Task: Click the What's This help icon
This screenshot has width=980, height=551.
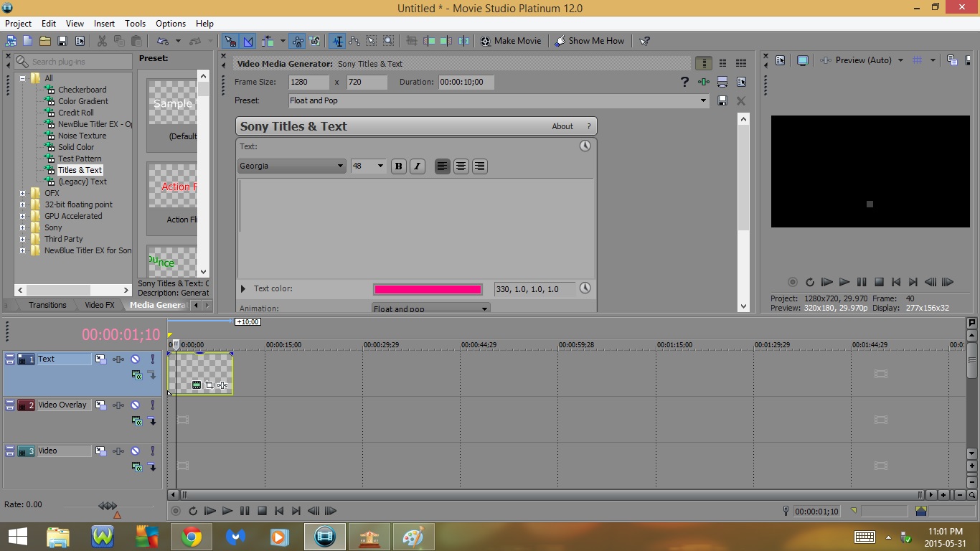Action: (x=644, y=41)
